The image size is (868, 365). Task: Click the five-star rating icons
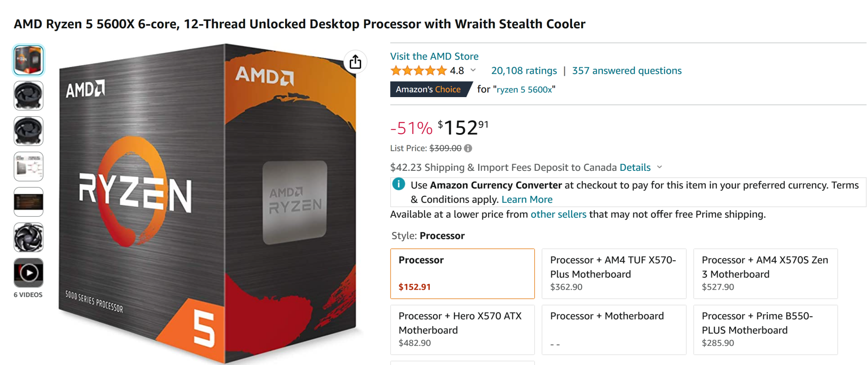[x=418, y=71]
